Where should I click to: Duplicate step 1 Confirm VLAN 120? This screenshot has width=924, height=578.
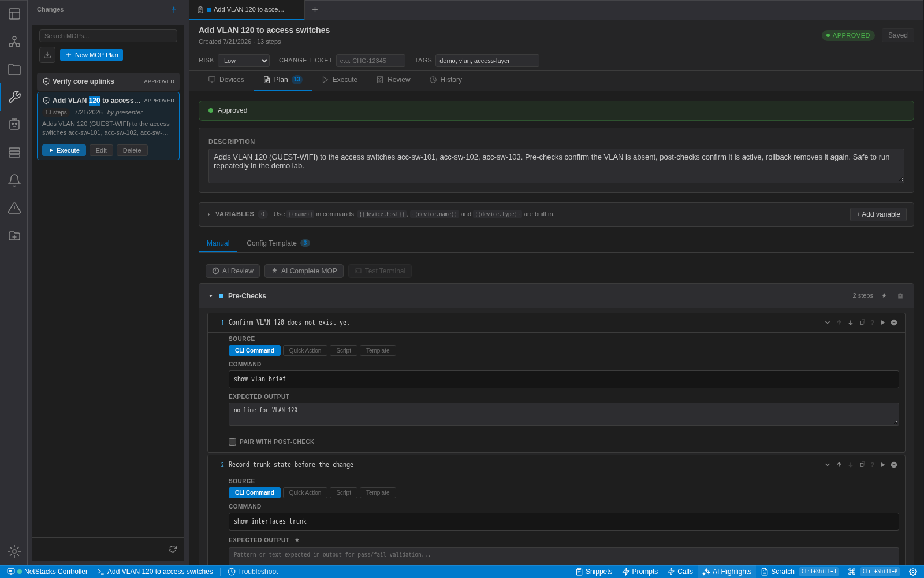[x=862, y=323]
